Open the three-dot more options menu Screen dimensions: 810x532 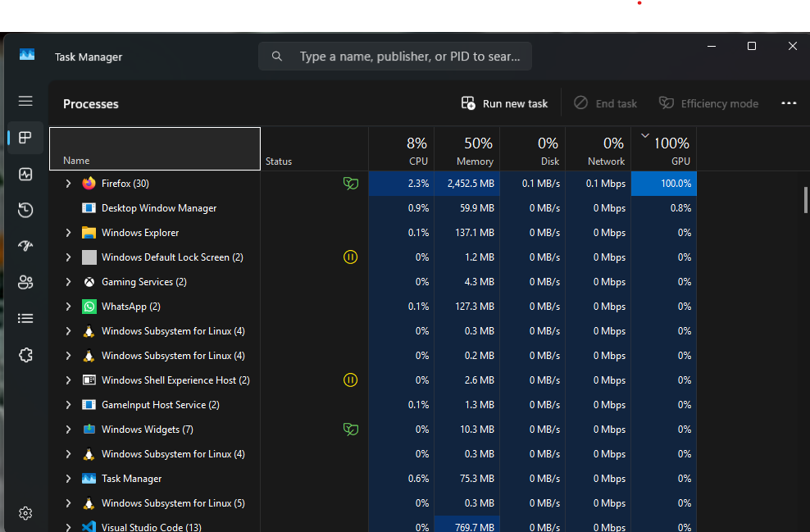coord(789,103)
